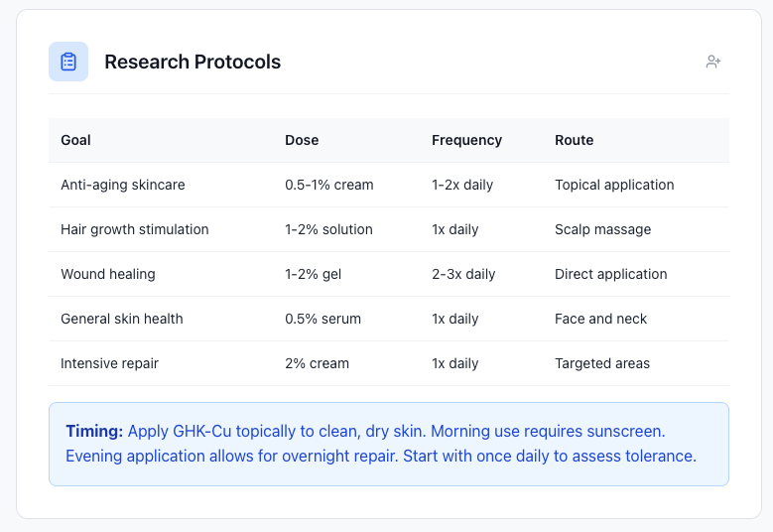Viewport: 773px width, 532px height.
Task: Select the Route column header
Action: 574,140
